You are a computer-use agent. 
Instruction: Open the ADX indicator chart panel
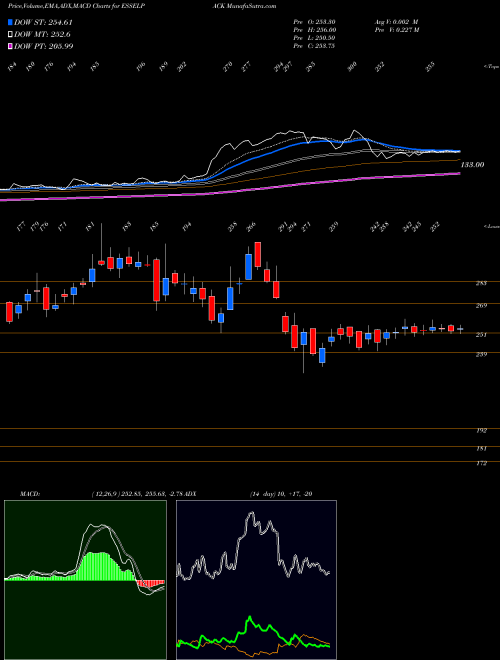pos(256,580)
